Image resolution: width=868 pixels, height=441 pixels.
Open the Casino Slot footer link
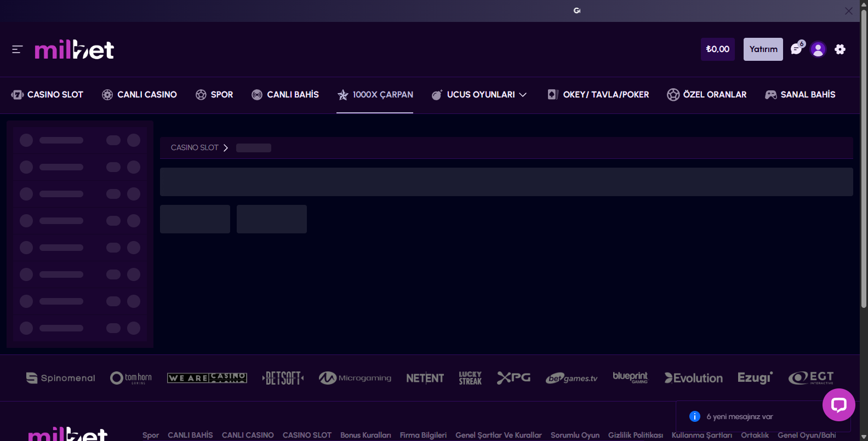point(307,435)
